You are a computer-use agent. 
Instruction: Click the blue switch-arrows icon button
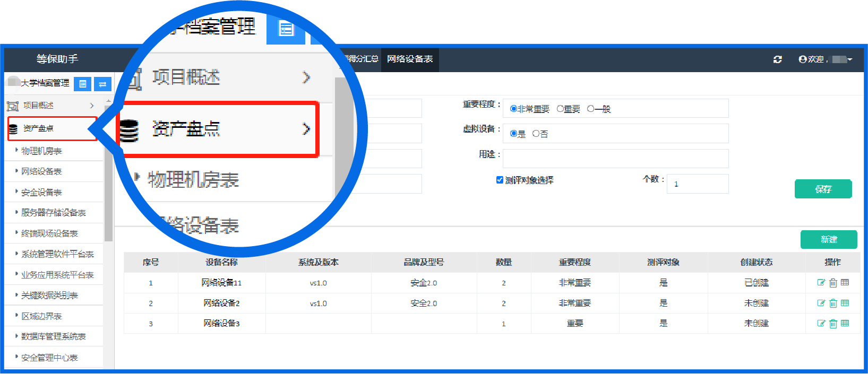click(102, 84)
